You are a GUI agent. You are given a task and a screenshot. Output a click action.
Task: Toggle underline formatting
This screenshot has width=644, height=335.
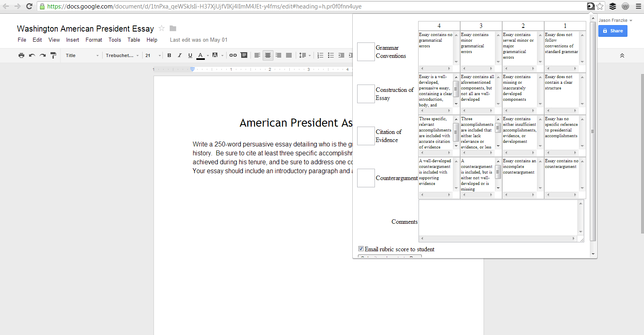190,55
